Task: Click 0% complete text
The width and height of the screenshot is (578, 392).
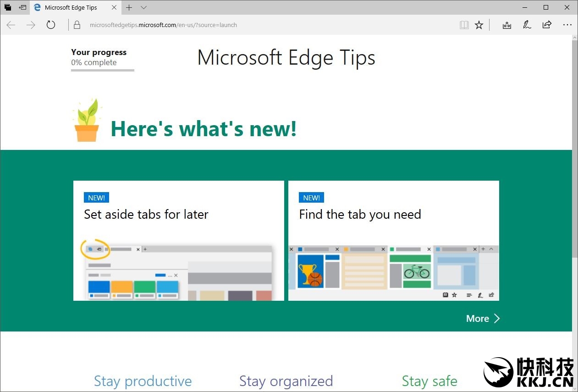Action: point(94,62)
